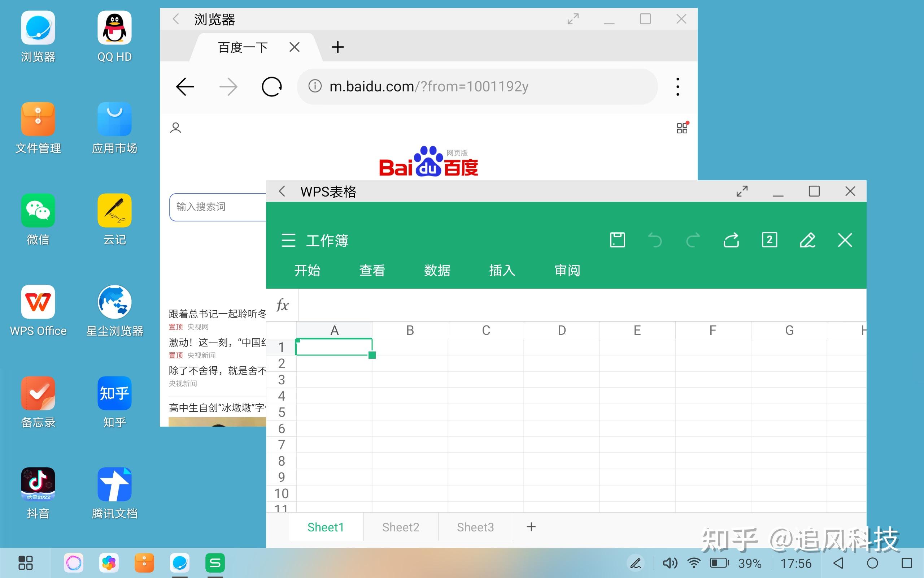Viewport: 924px width, 578px height.
Task: Open the news headline starting 除了不舍得
Action: (x=218, y=370)
